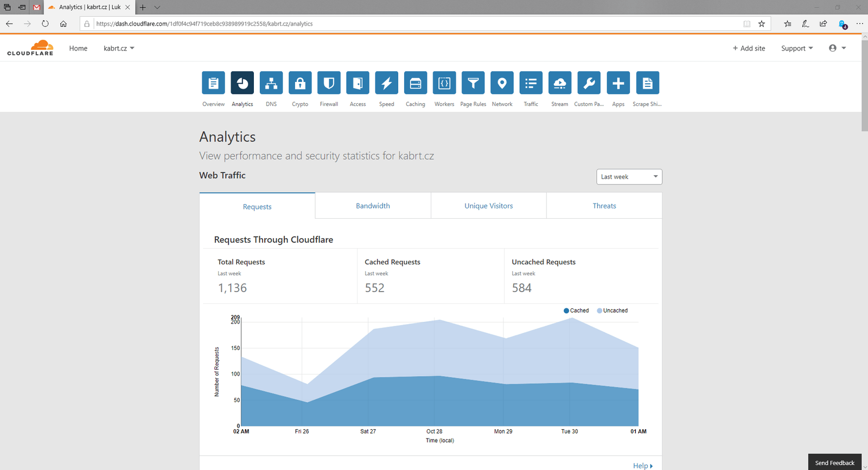Open the Page Rules filter icon
Screen dimensions: 868x470
click(473, 83)
